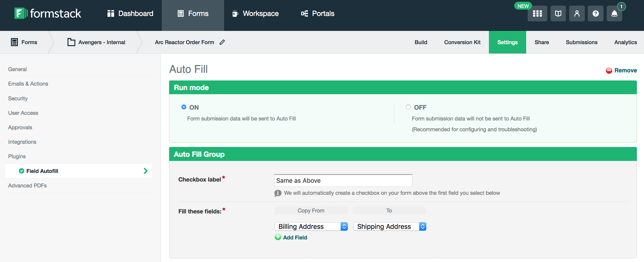Open the Billing Address Copy From dropdown
The width and height of the screenshot is (644, 262).
click(311, 226)
